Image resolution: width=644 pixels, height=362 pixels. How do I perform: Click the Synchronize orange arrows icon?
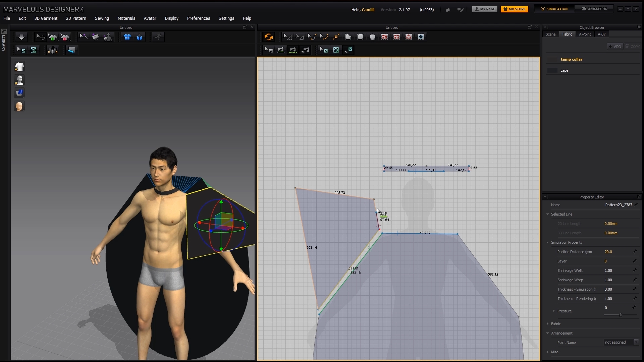click(x=268, y=37)
